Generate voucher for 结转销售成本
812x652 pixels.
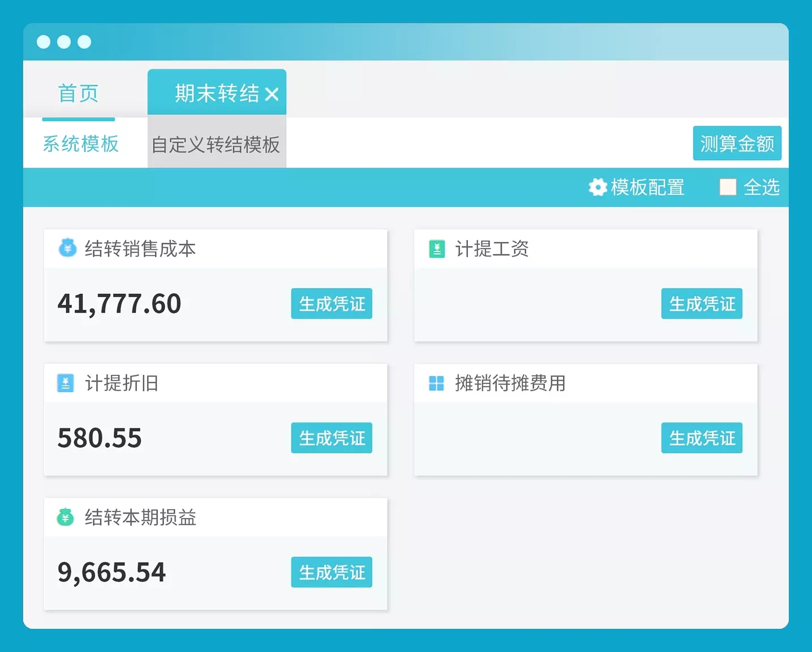[x=332, y=304]
